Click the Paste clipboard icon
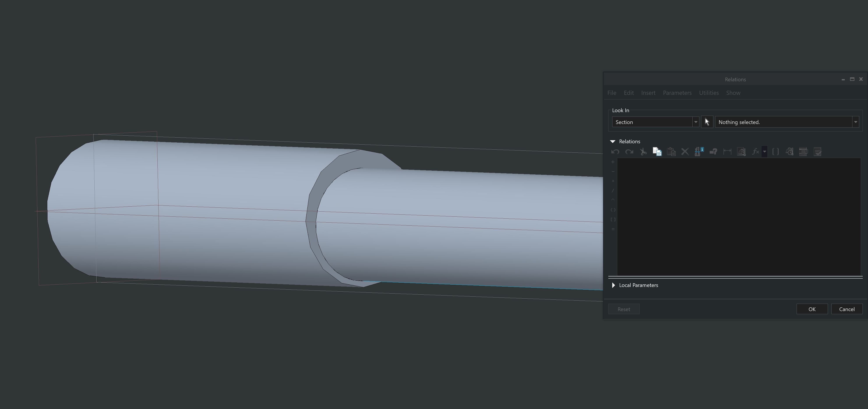Image resolution: width=868 pixels, height=409 pixels. pyautogui.click(x=671, y=152)
